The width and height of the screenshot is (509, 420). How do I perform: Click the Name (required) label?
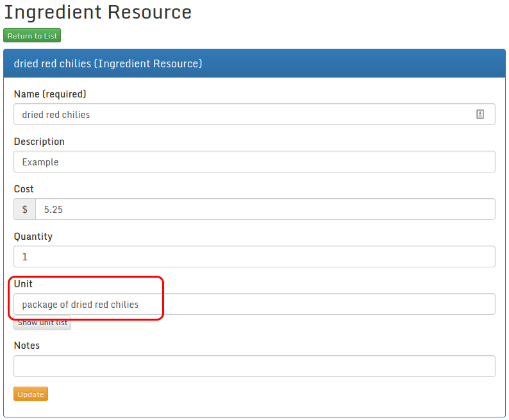click(x=50, y=94)
